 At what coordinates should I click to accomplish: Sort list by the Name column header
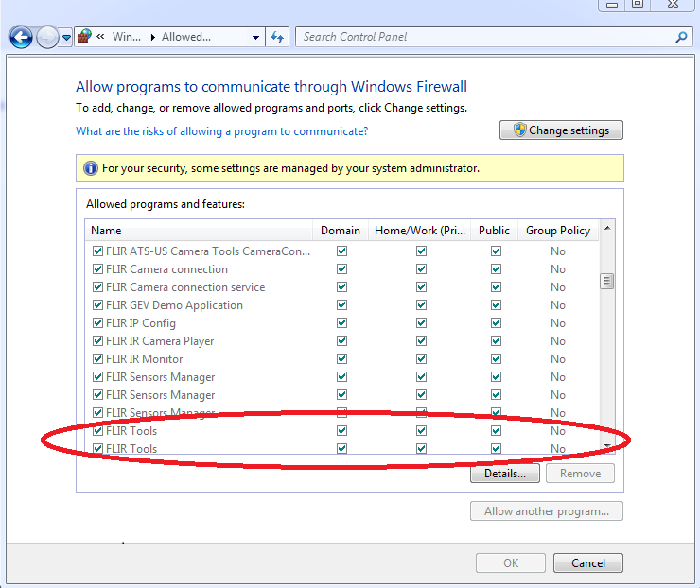tap(199, 230)
